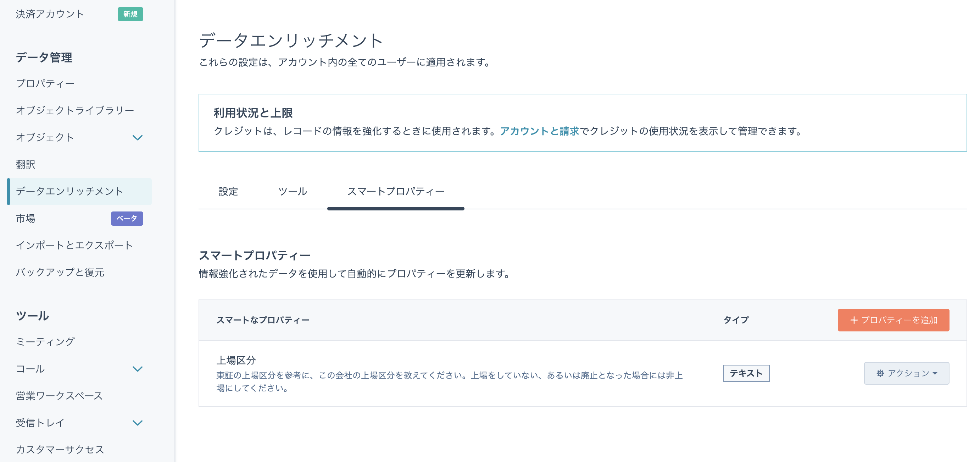Click the プロパティーを追加 button
This screenshot has width=980, height=462.
pyautogui.click(x=893, y=320)
